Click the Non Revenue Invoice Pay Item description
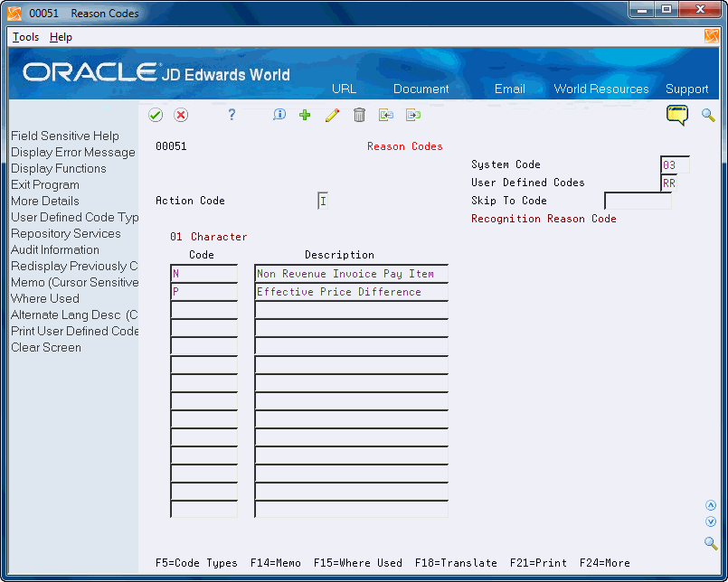Screen dimensions: 728x582 [352, 273]
